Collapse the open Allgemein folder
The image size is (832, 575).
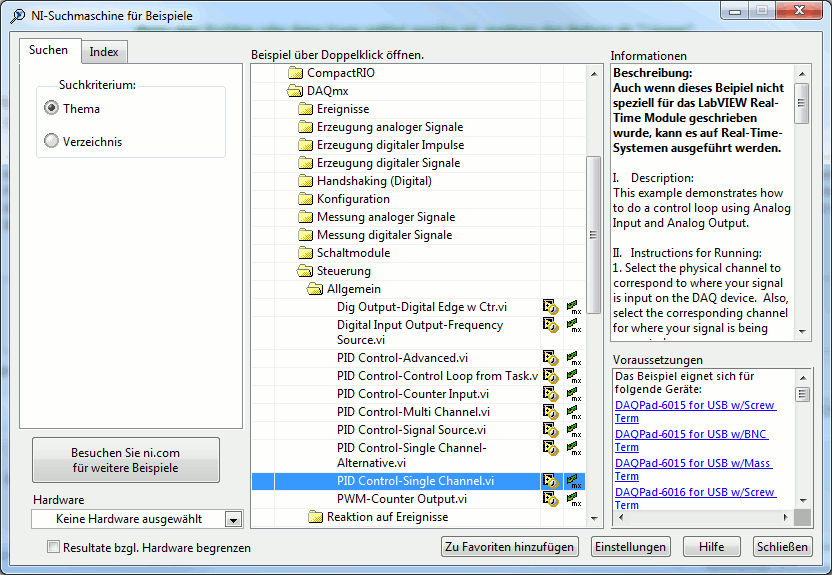[x=315, y=289]
